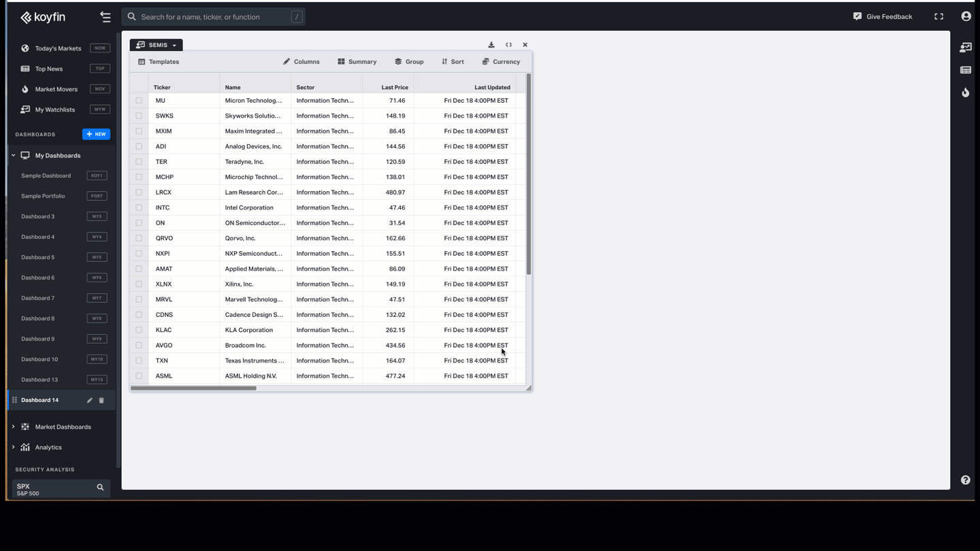The width and height of the screenshot is (980, 551).
Task: Open Currency option
Action: 501,62
